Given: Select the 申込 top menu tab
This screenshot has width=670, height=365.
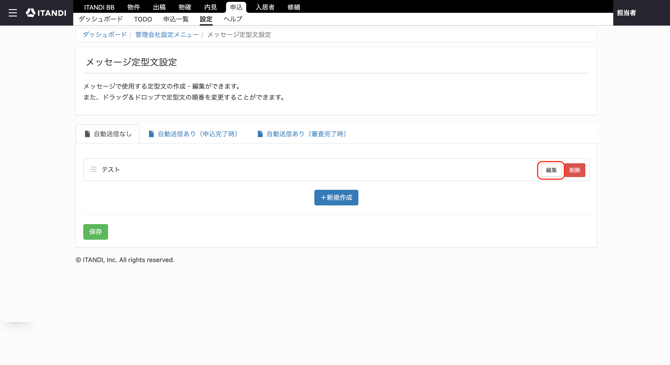Looking at the screenshot, I should pyautogui.click(x=236, y=7).
